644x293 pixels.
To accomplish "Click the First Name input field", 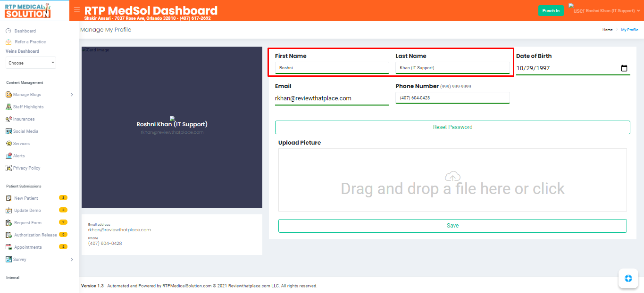I will tap(332, 68).
